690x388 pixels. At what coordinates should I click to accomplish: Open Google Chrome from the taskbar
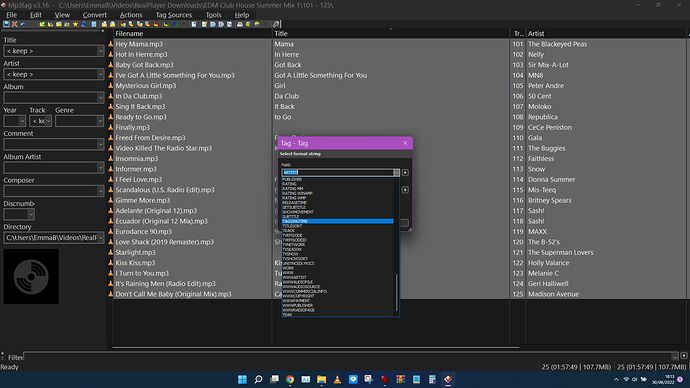[290, 379]
